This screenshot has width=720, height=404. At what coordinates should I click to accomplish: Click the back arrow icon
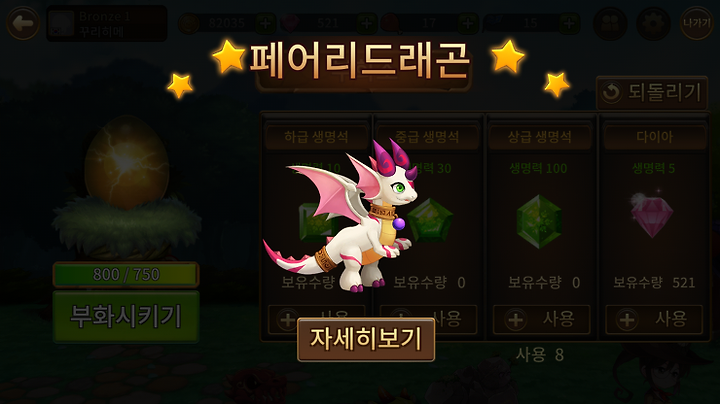(x=22, y=23)
